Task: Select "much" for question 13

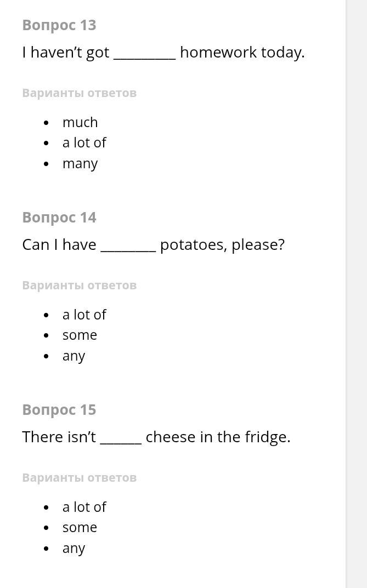Action: 80,122
